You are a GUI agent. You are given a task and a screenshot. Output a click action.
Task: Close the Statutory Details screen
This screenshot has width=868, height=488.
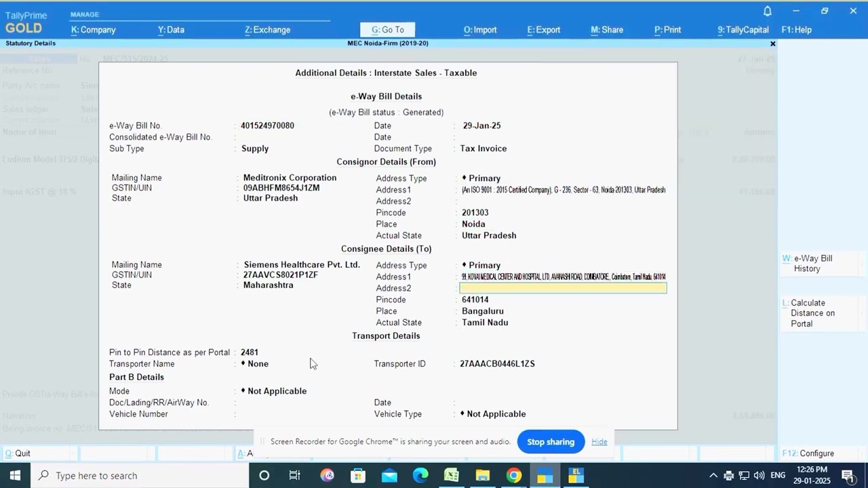(772, 43)
